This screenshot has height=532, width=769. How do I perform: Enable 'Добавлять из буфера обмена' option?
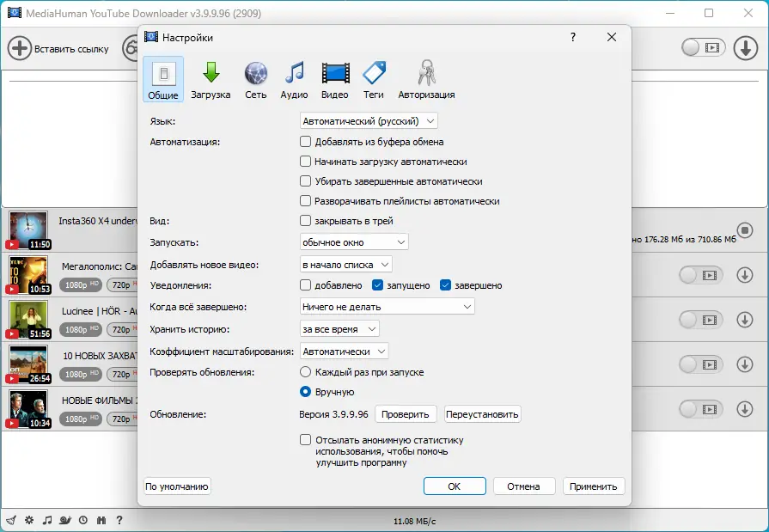click(x=305, y=142)
